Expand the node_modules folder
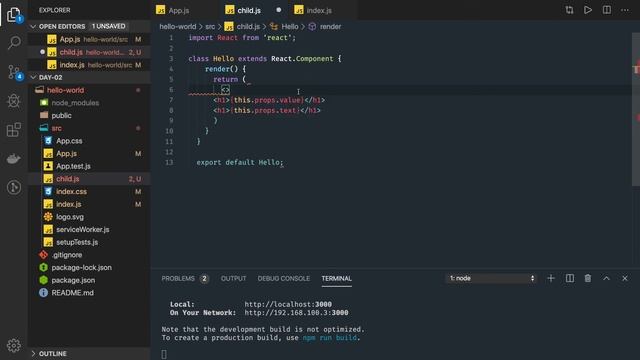 pyautogui.click(x=89, y=103)
